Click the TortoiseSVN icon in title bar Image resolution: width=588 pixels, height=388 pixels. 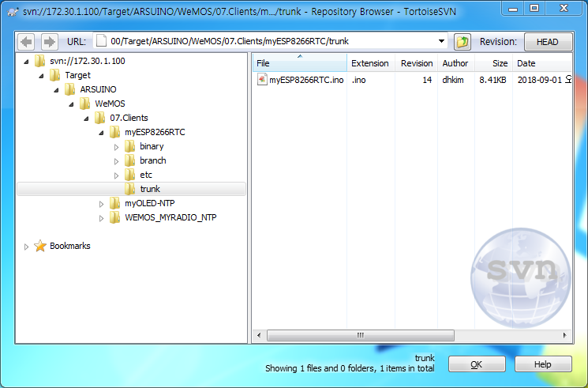point(13,12)
